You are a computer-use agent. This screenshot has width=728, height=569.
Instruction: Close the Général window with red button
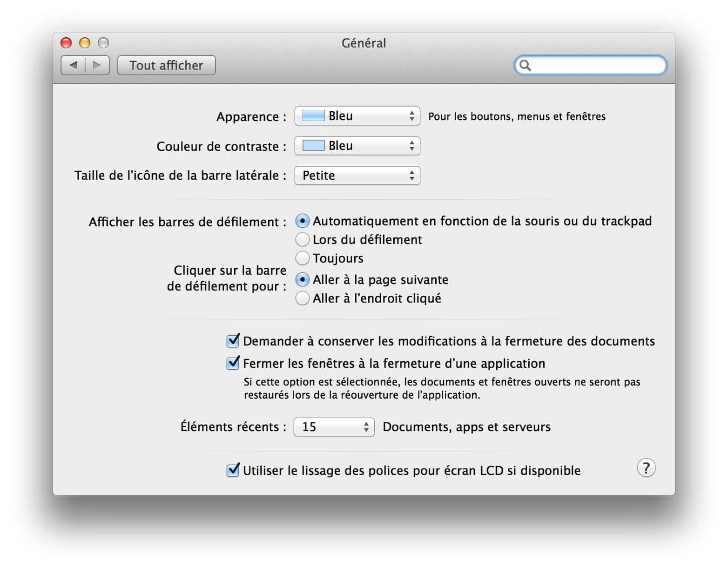pyautogui.click(x=66, y=43)
